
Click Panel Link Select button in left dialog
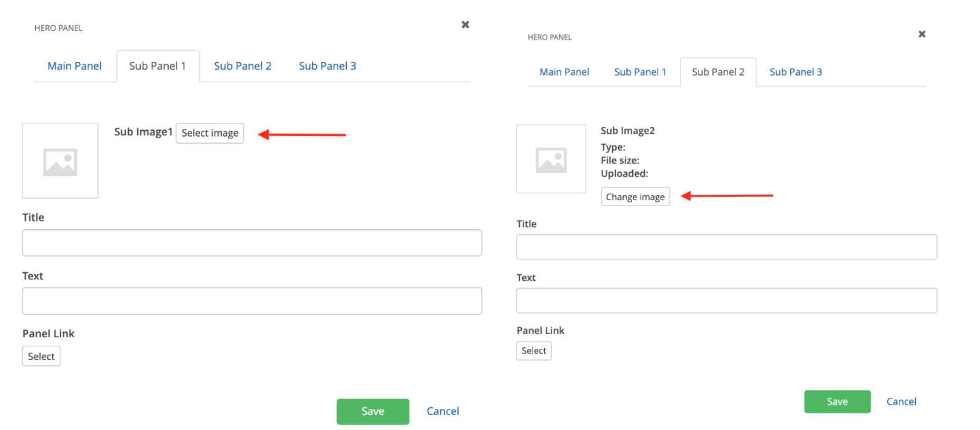pos(41,356)
